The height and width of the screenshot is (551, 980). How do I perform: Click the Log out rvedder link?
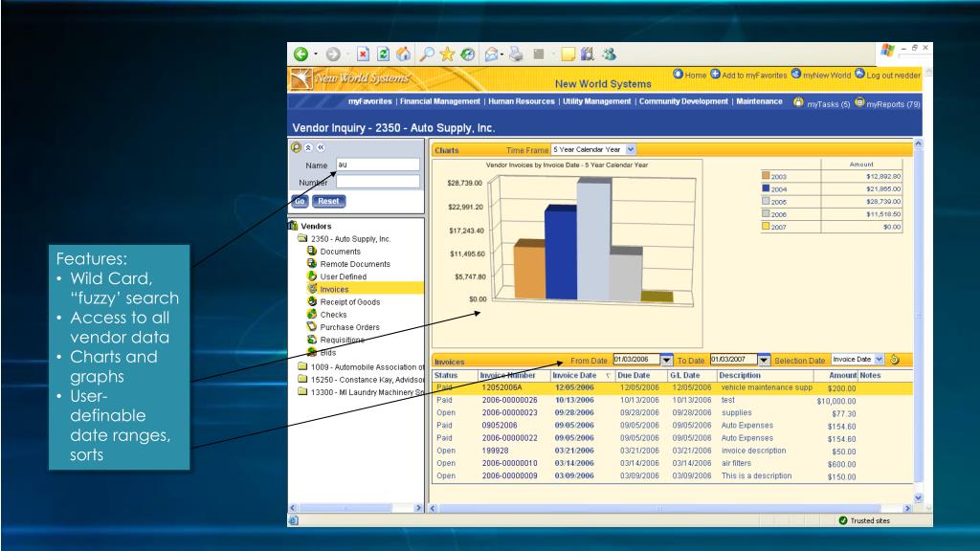893,75
